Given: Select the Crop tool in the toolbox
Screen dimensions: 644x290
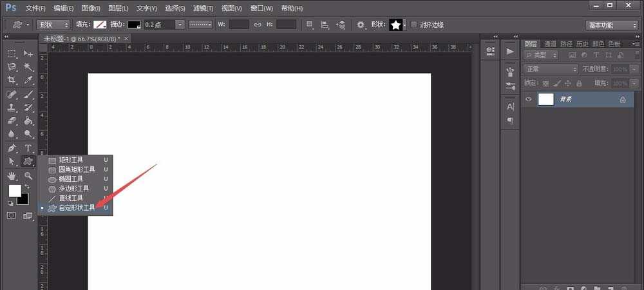Looking at the screenshot, I should (12, 80).
